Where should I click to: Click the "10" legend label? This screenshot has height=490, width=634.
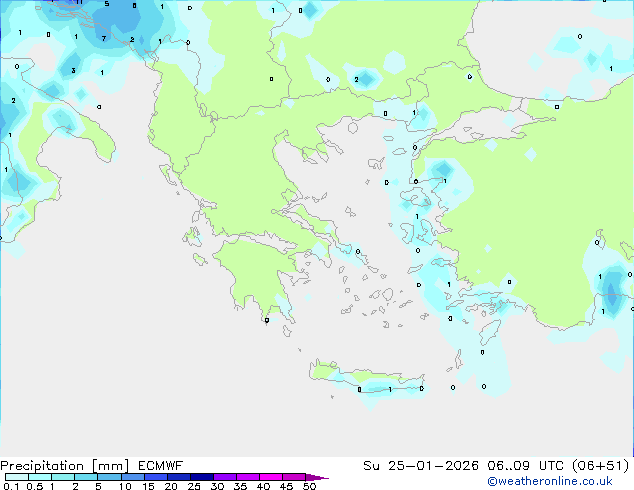125,486
